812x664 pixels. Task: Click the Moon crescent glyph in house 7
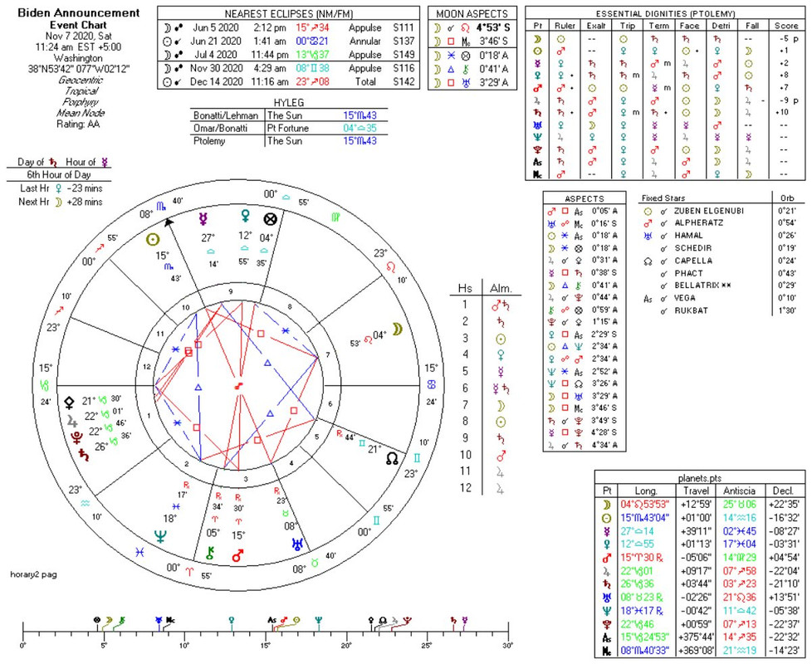(x=397, y=330)
